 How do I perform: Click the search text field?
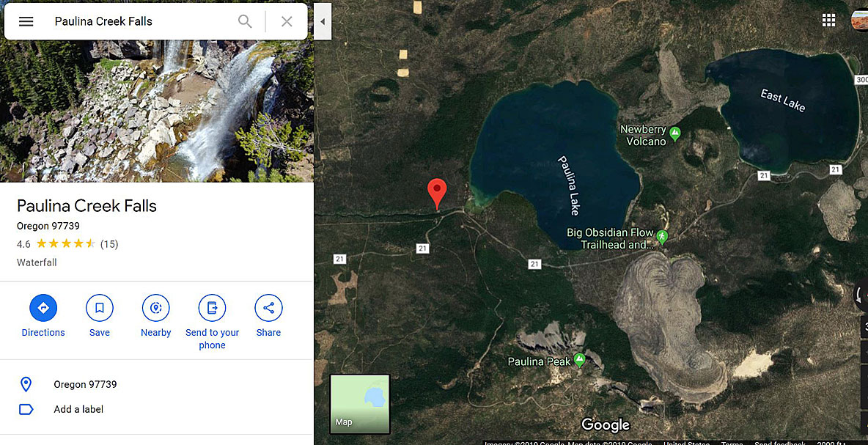point(141,21)
